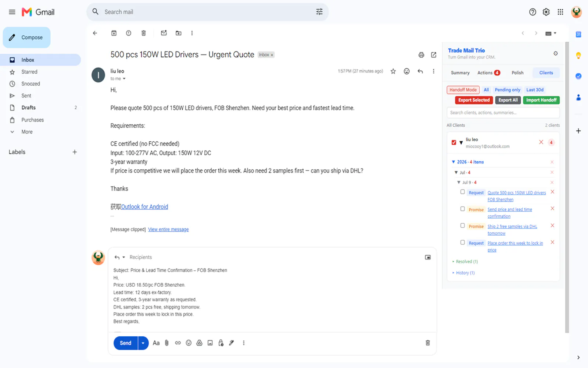Mark the email as unread

tap(164, 33)
